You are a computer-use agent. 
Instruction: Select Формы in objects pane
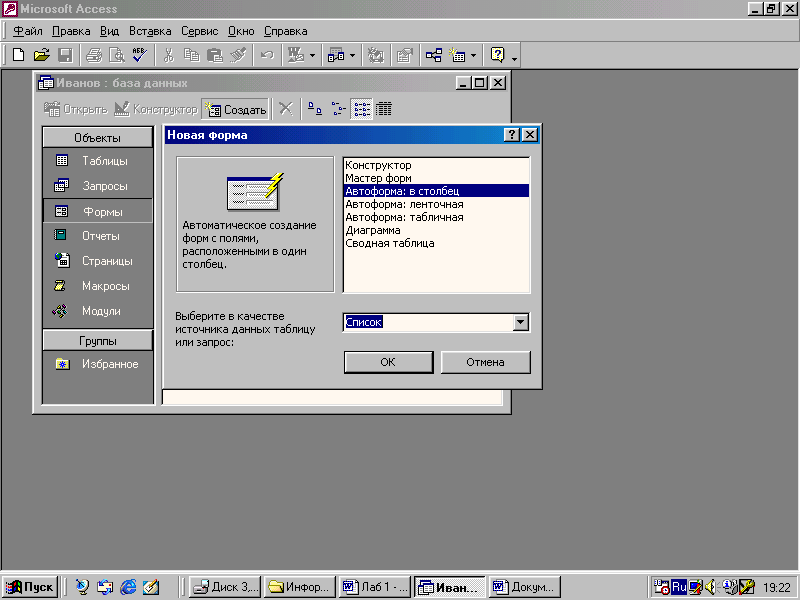97,211
